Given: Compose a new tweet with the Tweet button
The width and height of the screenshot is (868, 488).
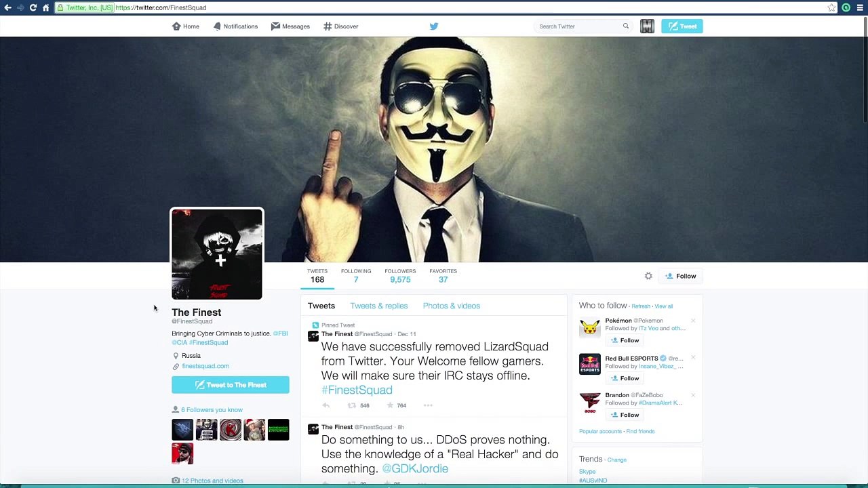Looking at the screenshot, I should 682,26.
